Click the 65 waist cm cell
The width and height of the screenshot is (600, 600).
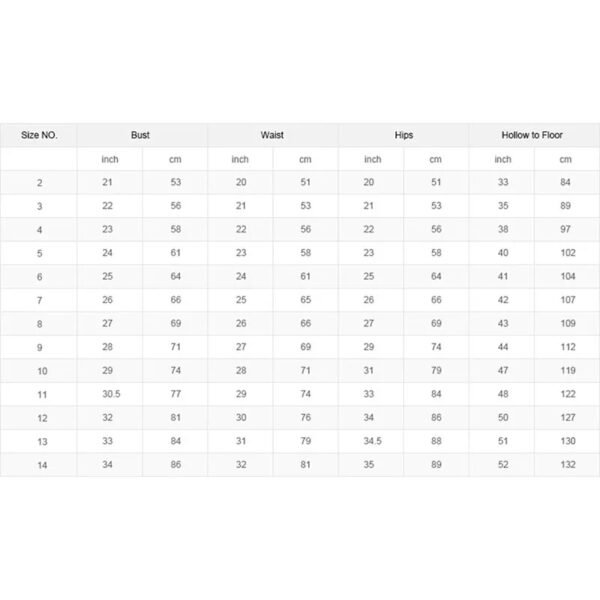click(x=305, y=300)
